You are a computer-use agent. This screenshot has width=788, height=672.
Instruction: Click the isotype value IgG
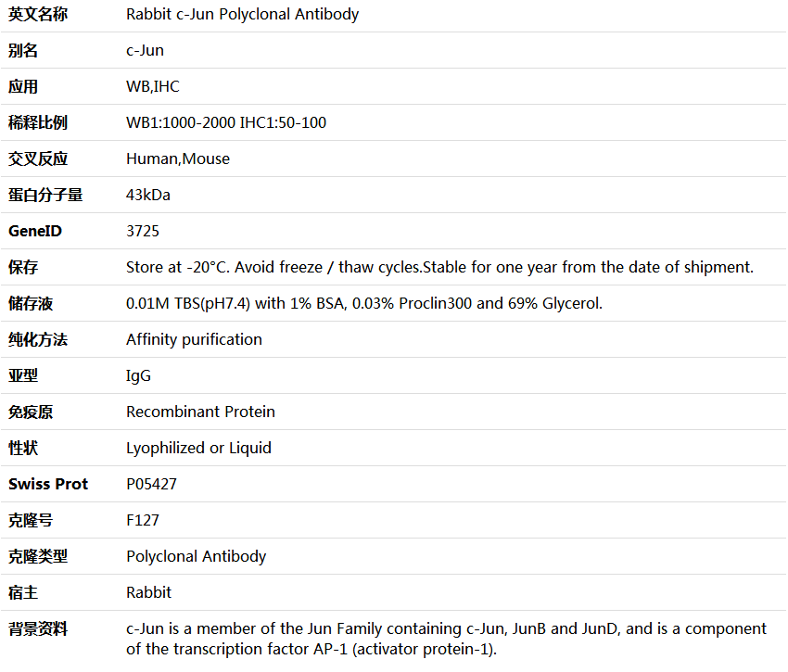[x=138, y=376]
